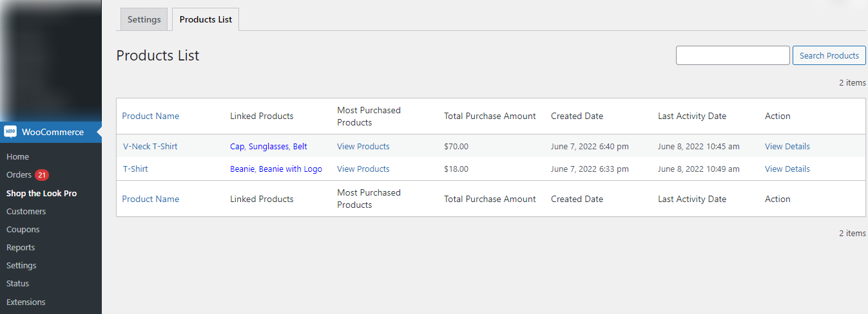
Task: Click the Search Products button
Action: 829,55
